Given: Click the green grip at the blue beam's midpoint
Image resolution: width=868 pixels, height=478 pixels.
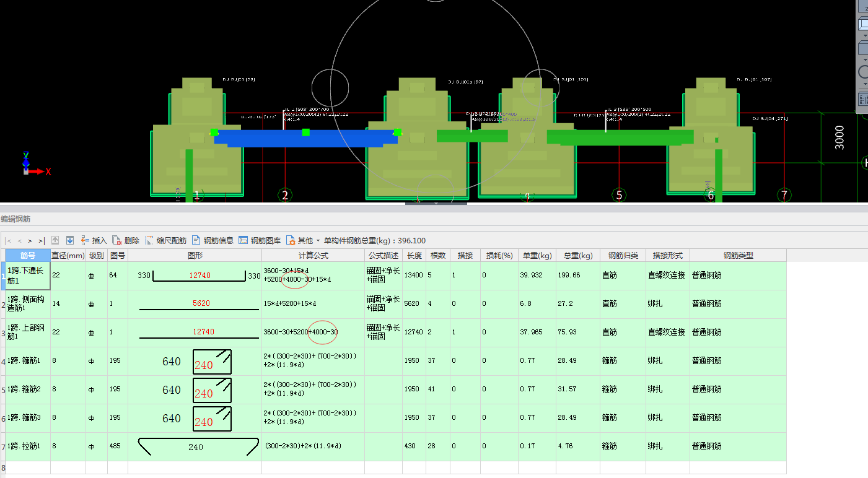Looking at the screenshot, I should tap(306, 133).
